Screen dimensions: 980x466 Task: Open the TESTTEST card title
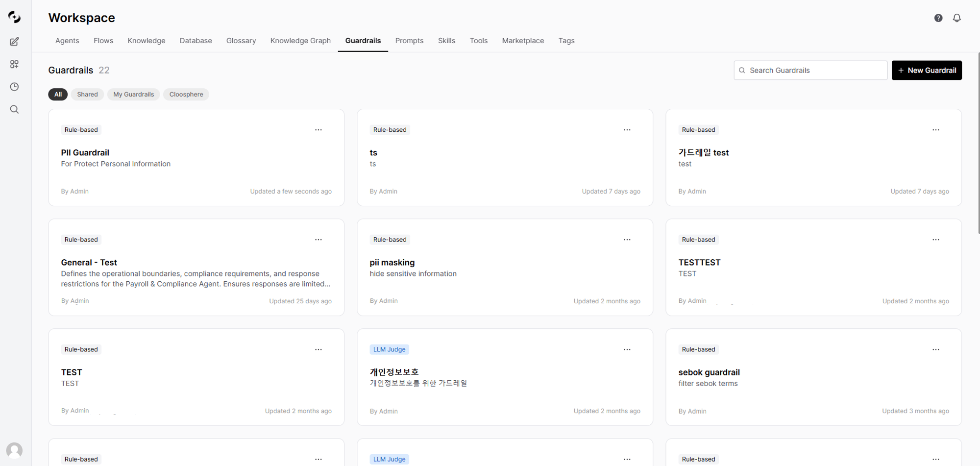coord(699,263)
